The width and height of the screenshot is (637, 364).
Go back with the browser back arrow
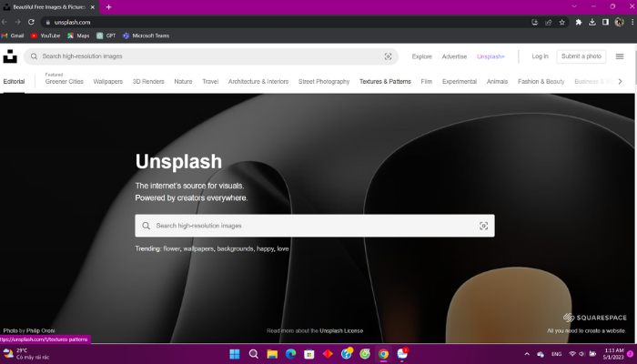click(5, 22)
